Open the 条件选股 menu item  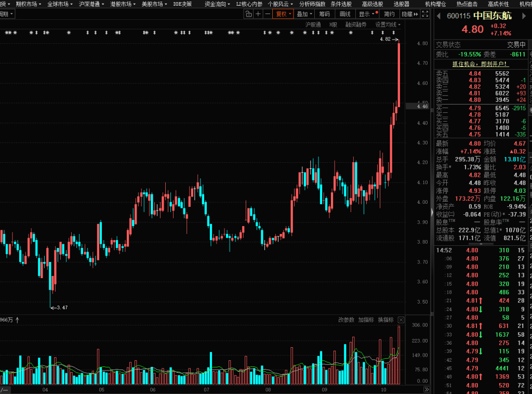point(341,4)
